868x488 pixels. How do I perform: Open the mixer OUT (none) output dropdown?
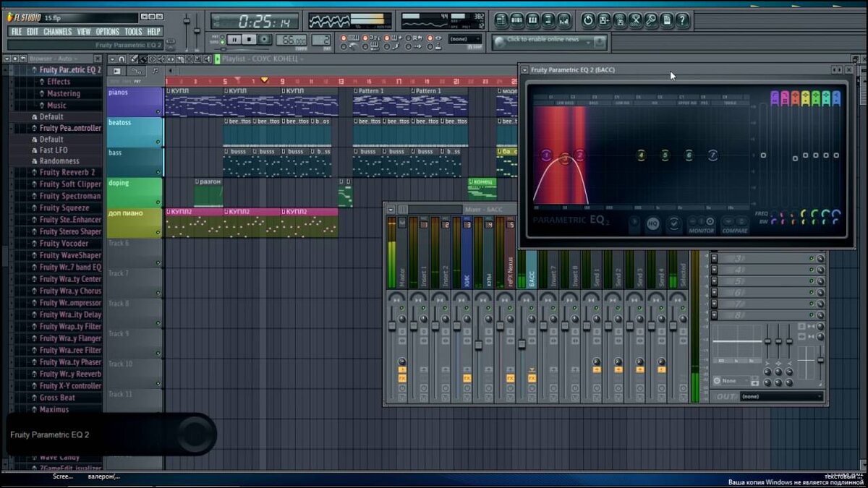[781, 396]
